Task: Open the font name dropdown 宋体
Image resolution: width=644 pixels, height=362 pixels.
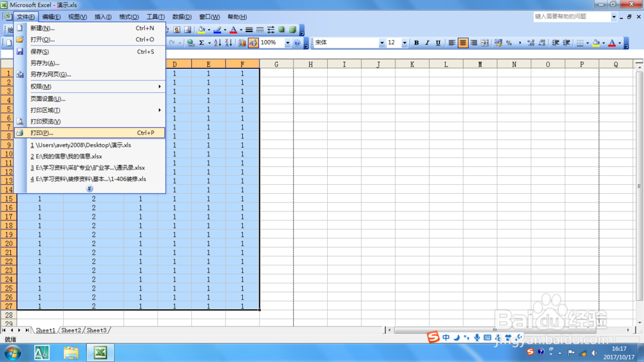Action: [x=381, y=43]
